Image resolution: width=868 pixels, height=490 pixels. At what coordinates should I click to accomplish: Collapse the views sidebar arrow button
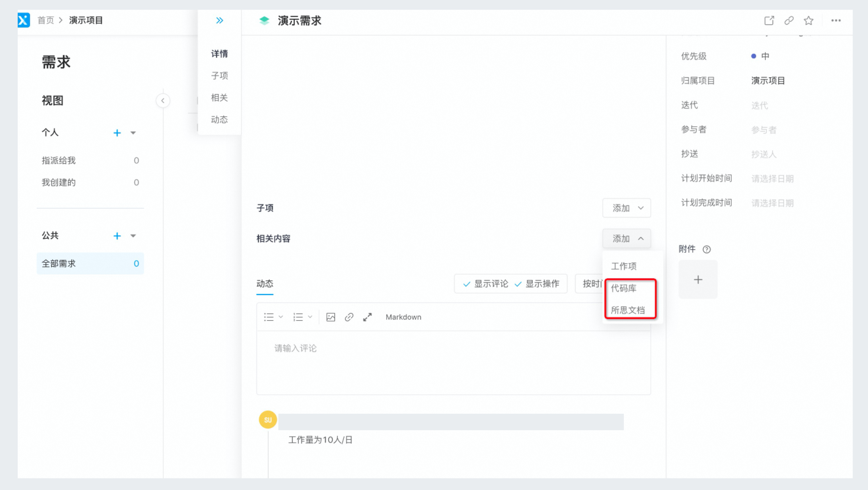[163, 100]
